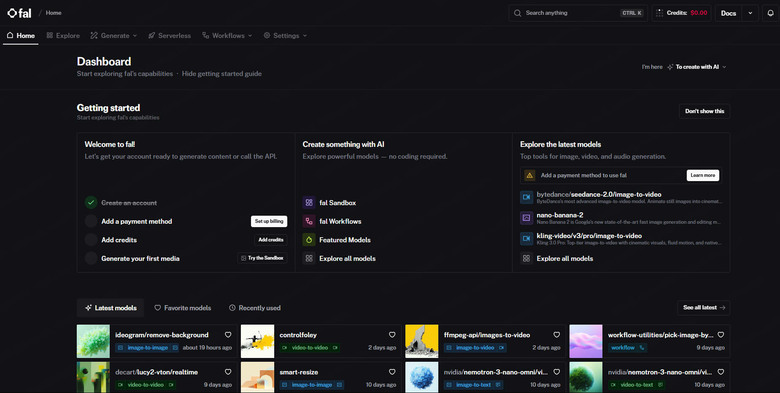Click the Featured Models flame icon
780x393 pixels.
pos(309,240)
